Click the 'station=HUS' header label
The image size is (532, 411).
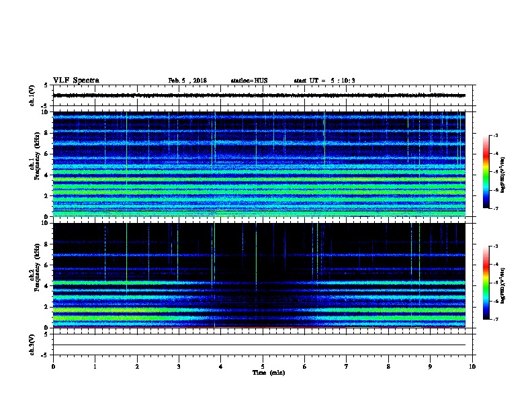(249, 81)
